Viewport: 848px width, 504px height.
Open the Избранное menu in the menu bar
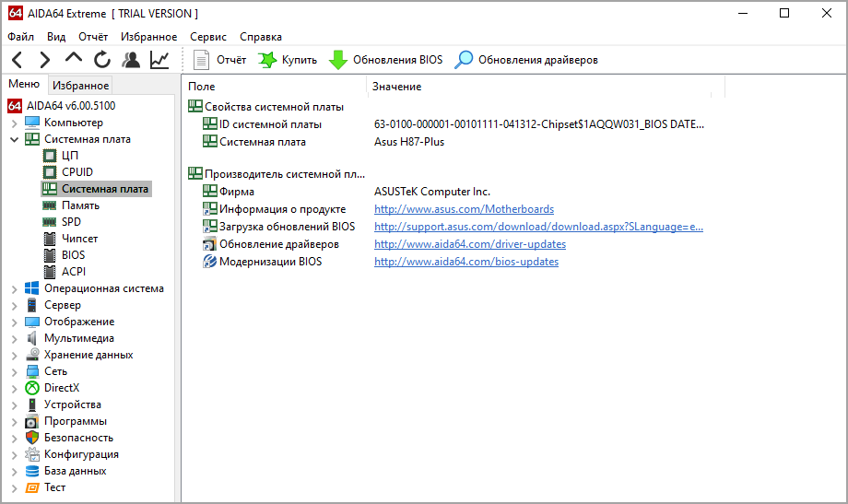[x=148, y=37]
